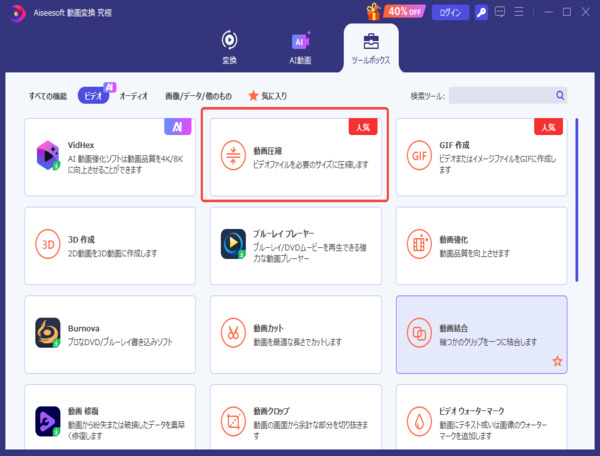Screen dimensions: 600x456
Task: Open the ブルーレイ プレーヤー icon
Action: pos(233,244)
